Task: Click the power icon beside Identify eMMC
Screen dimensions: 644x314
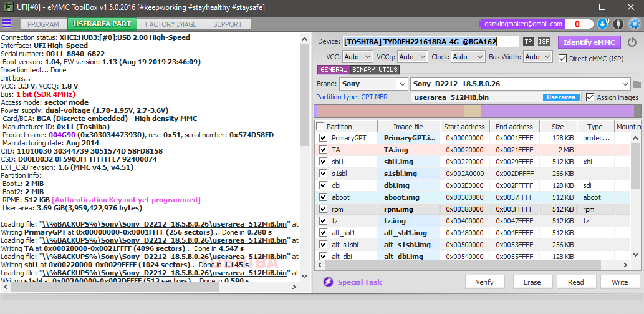Action: coord(632,42)
